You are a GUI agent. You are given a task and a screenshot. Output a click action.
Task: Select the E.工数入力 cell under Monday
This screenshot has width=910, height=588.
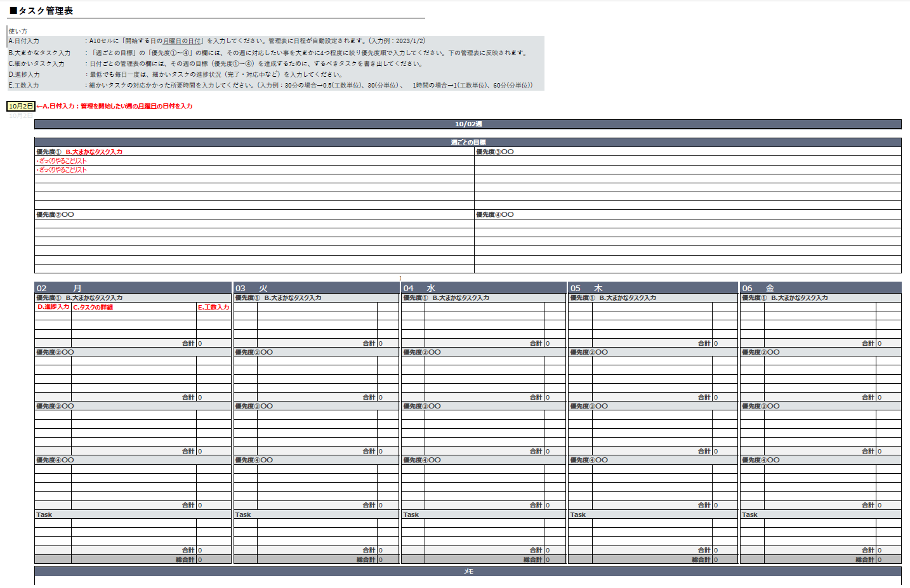pyautogui.click(x=213, y=307)
